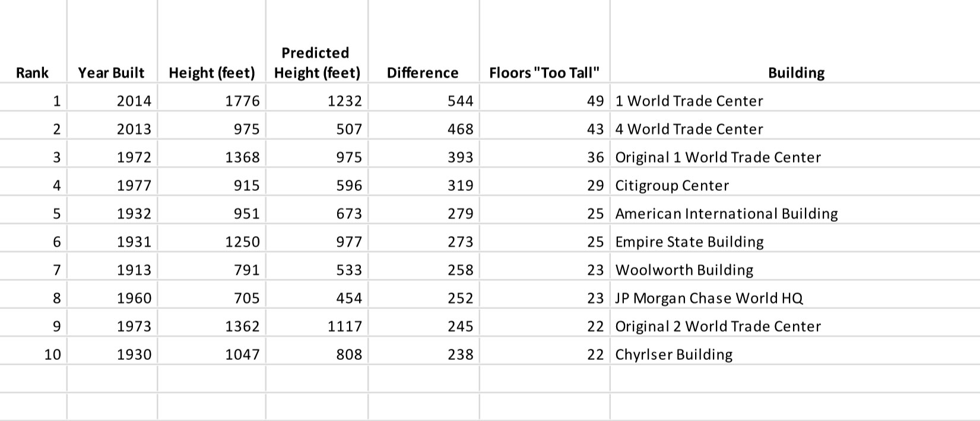Screen dimensions: 980x421
Task: Select the difference value 544 cell
Action: coord(424,101)
